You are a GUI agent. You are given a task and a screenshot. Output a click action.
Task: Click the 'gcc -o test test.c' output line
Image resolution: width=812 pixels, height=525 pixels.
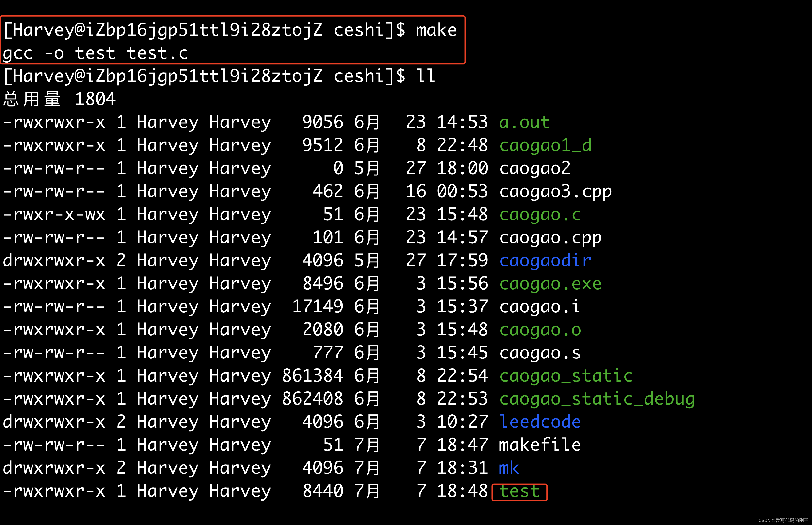click(95, 53)
